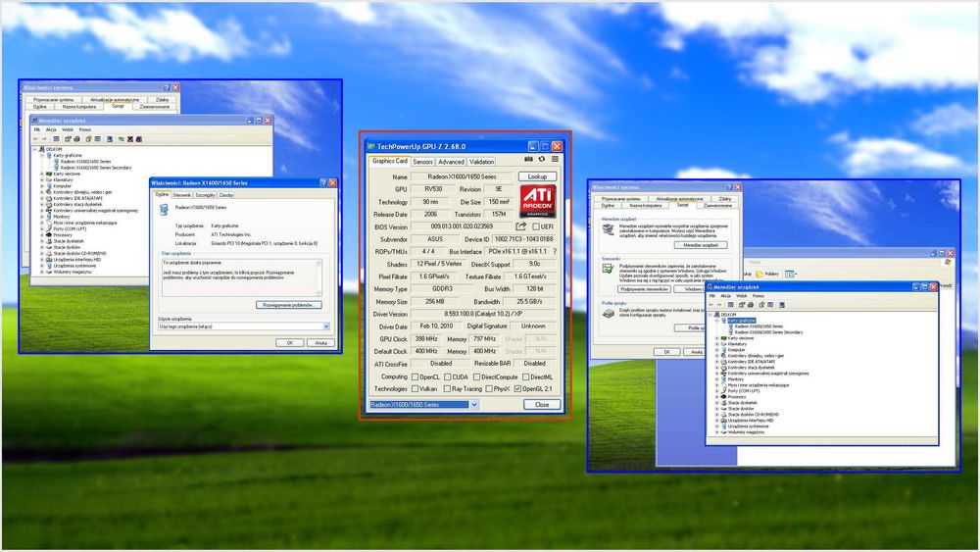The height and width of the screenshot is (552, 980).
Task: Click the Rozwiązywanie problemów button
Action: tap(289, 305)
